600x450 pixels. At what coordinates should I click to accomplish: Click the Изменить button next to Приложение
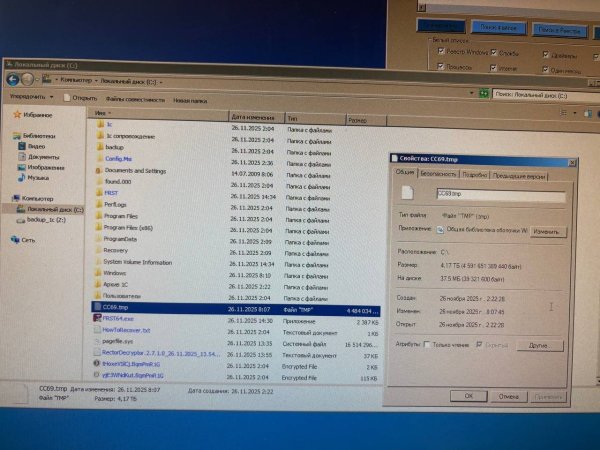(x=548, y=232)
